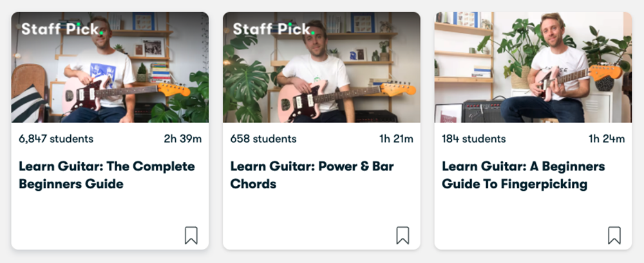
Task: Click the 6,847 students count
Action: click(x=56, y=139)
